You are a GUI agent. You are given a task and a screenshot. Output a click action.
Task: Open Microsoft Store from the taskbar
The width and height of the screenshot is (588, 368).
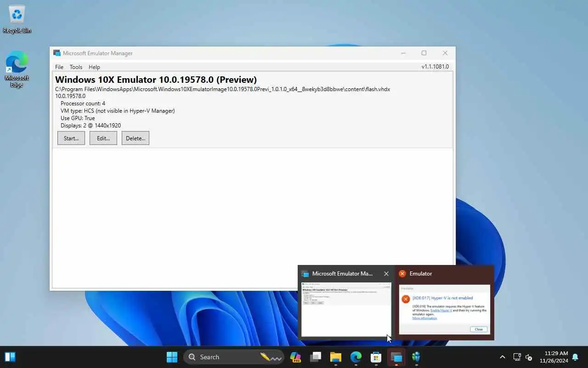[376, 357]
